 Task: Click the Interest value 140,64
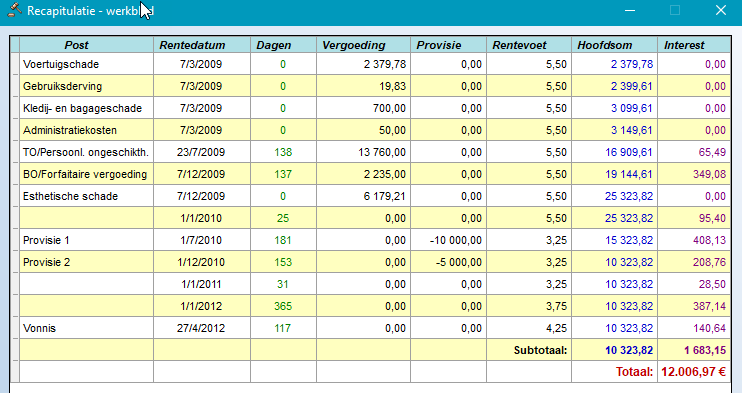click(709, 328)
